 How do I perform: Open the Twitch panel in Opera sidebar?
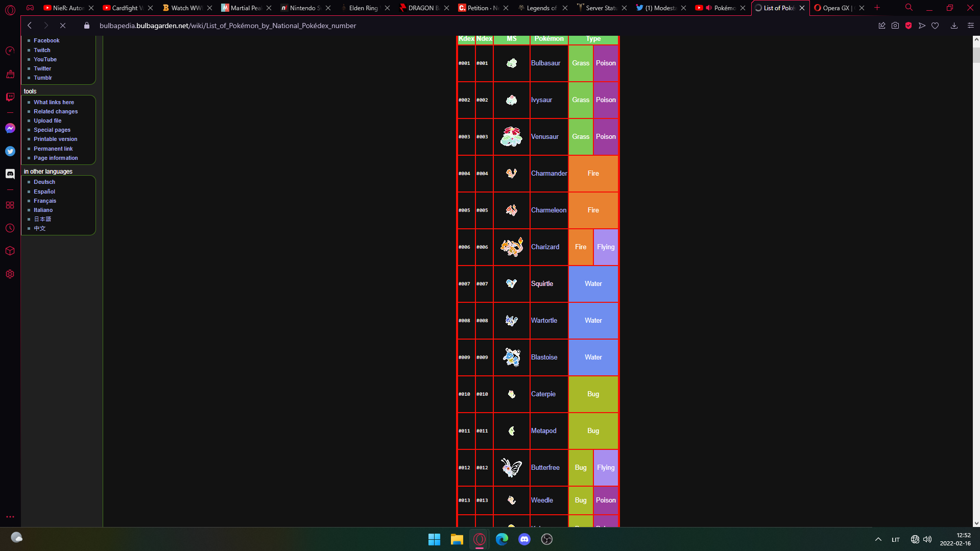[x=10, y=97]
